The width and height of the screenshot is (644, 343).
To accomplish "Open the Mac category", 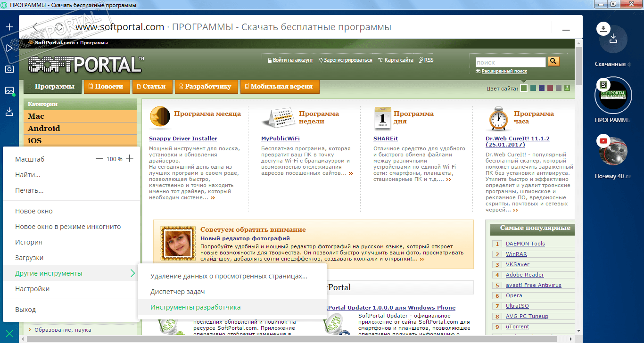I will click(80, 116).
